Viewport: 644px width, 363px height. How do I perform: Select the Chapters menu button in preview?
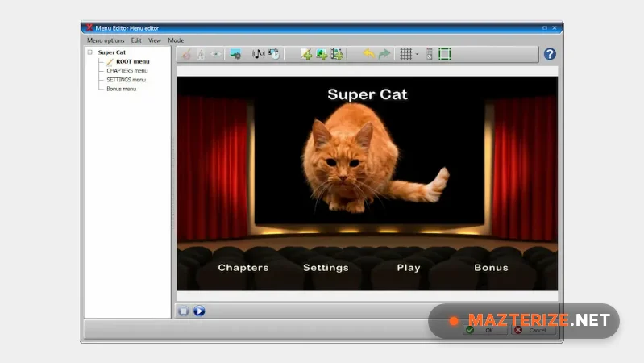243,268
